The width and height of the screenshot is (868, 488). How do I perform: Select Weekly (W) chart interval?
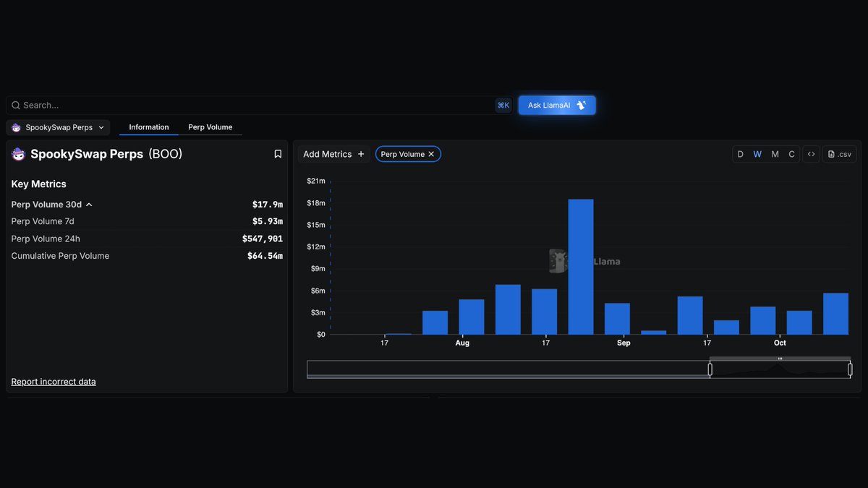click(757, 154)
